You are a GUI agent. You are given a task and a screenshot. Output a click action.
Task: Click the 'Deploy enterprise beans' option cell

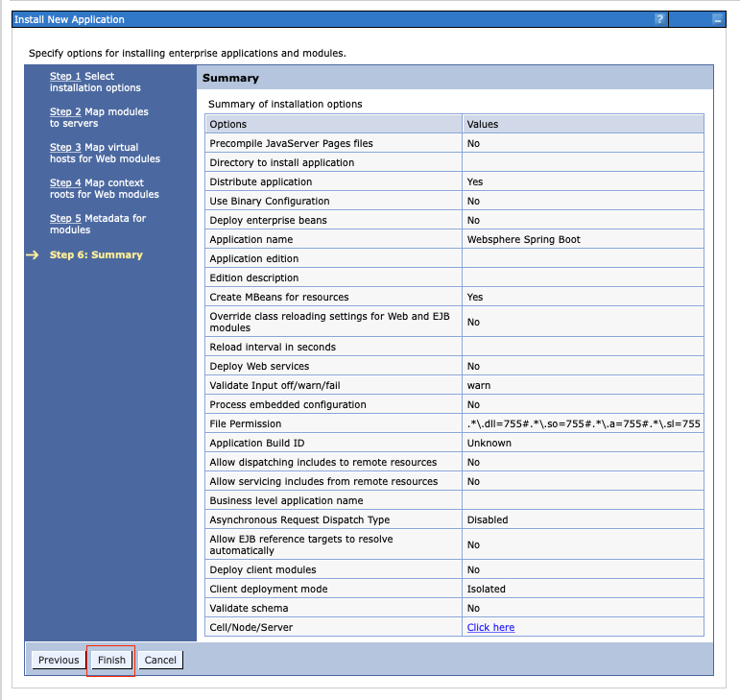pyautogui.click(x=333, y=221)
